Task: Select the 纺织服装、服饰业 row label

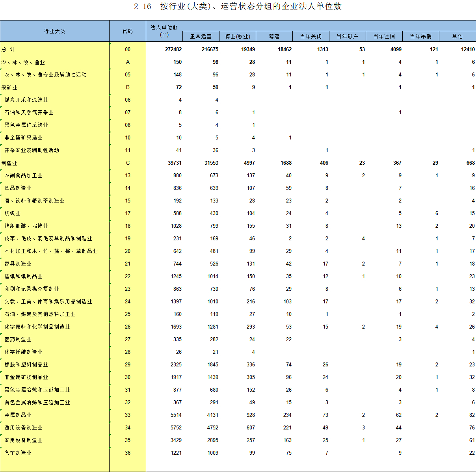Action: pos(26,226)
